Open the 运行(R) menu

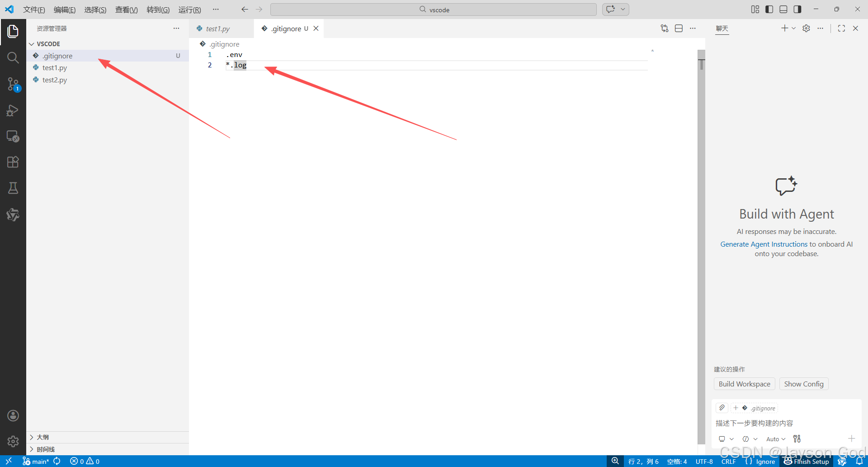(x=189, y=10)
